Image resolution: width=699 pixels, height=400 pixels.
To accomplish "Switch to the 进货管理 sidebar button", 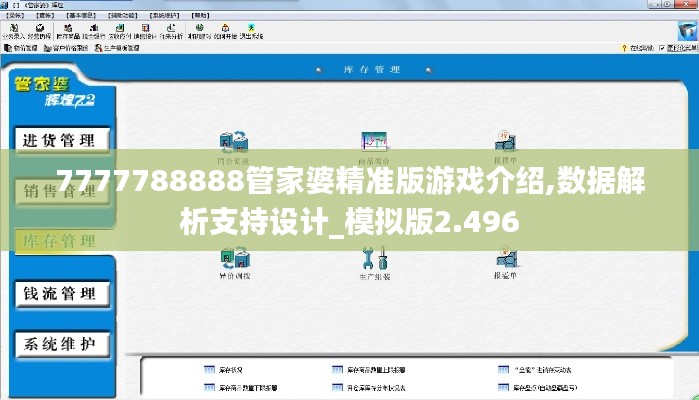I will tap(62, 140).
